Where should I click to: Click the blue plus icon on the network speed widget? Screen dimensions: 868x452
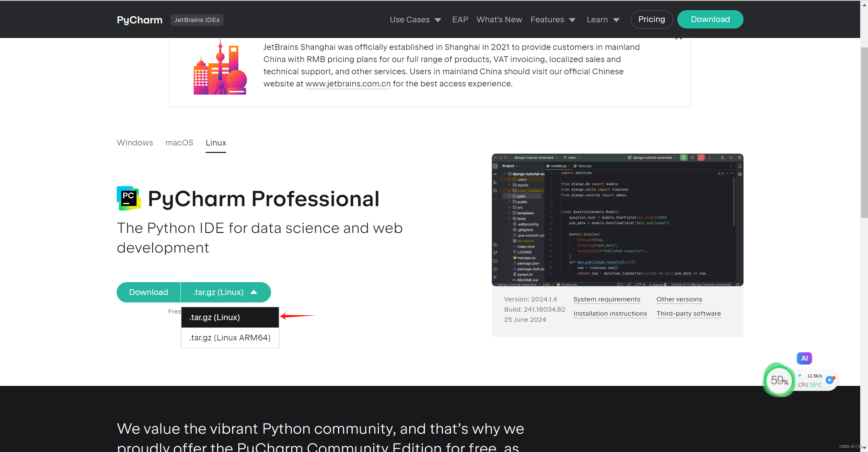point(830,380)
